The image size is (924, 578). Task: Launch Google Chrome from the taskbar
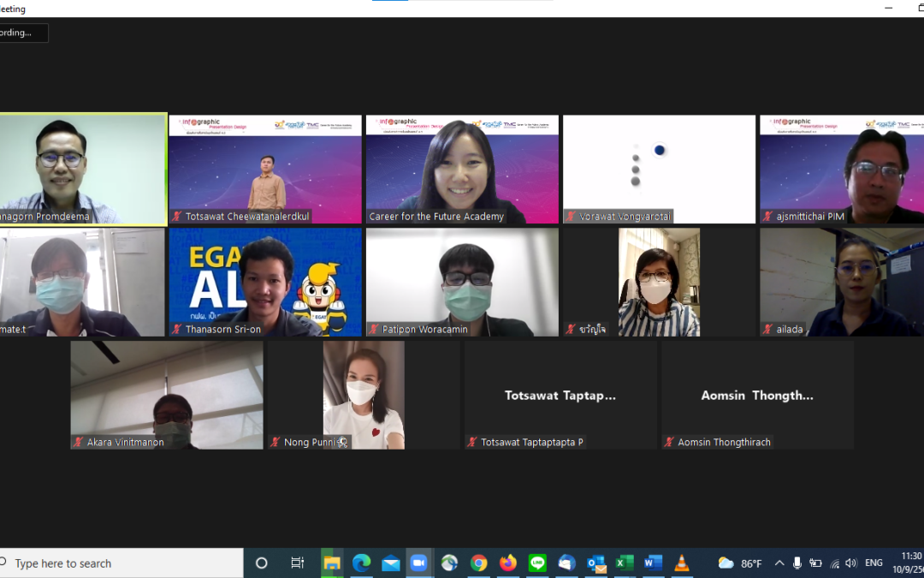click(479, 563)
